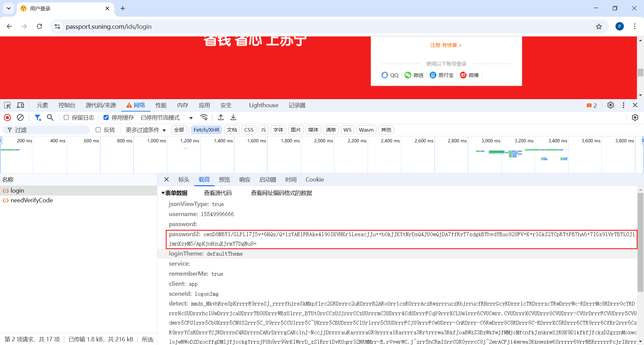Enable the 保留日志 checkbox
The height and width of the screenshot is (345, 644).
click(x=66, y=118)
